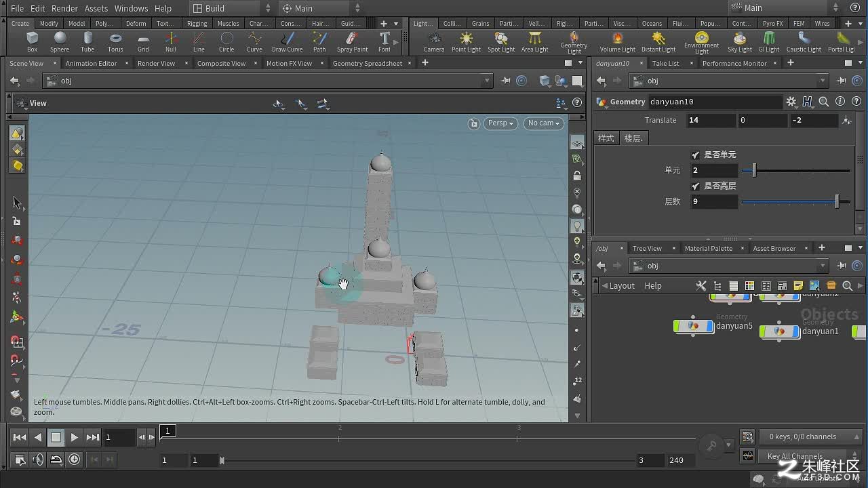This screenshot has height=488, width=868.
Task: Open the No cam camera dropdown
Action: tap(543, 123)
